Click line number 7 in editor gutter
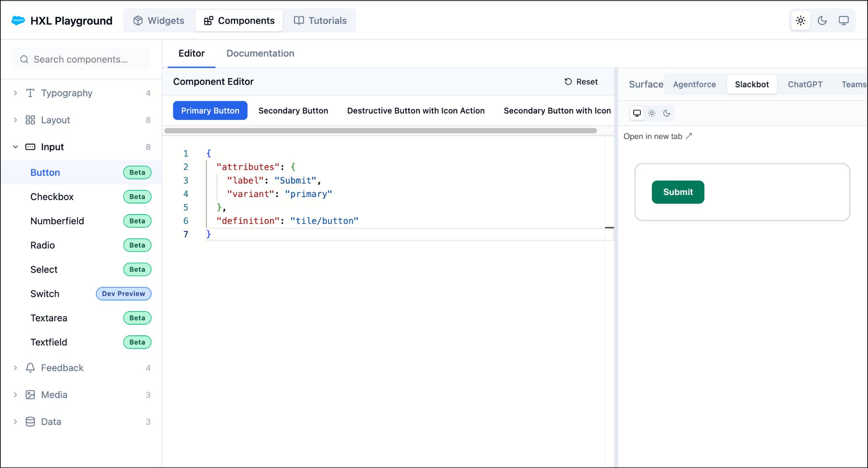 (186, 234)
